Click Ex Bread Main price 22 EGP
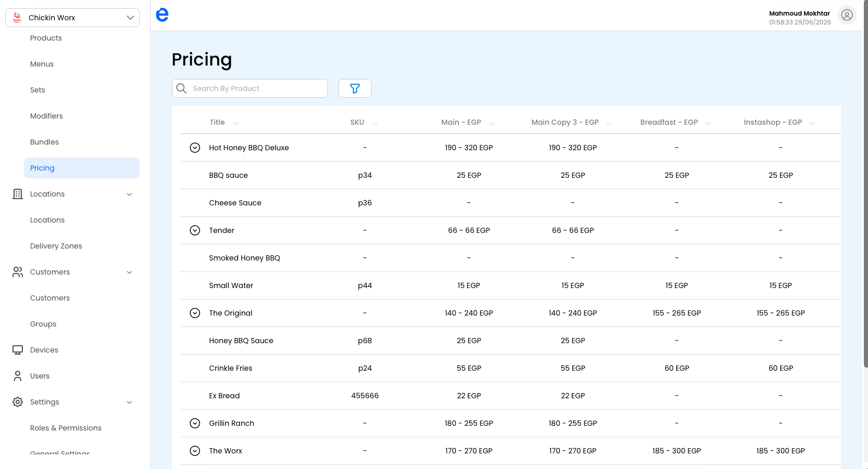This screenshot has height=469, width=868. [469, 396]
